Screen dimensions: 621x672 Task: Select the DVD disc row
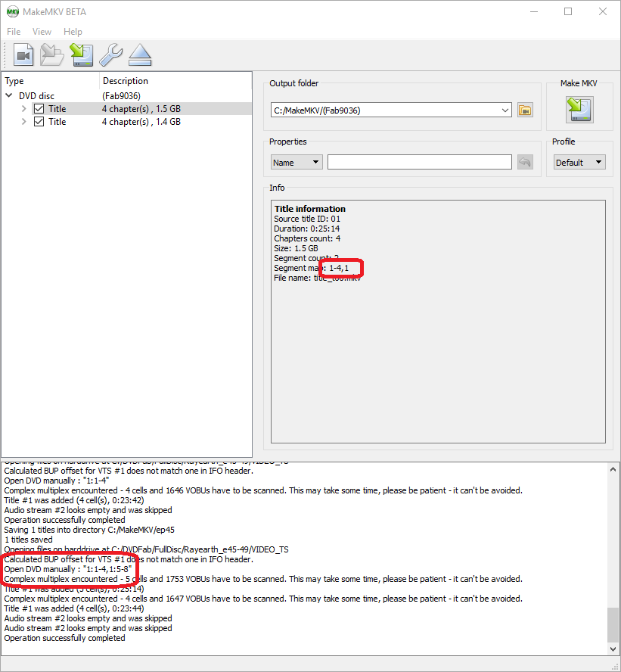coord(127,95)
